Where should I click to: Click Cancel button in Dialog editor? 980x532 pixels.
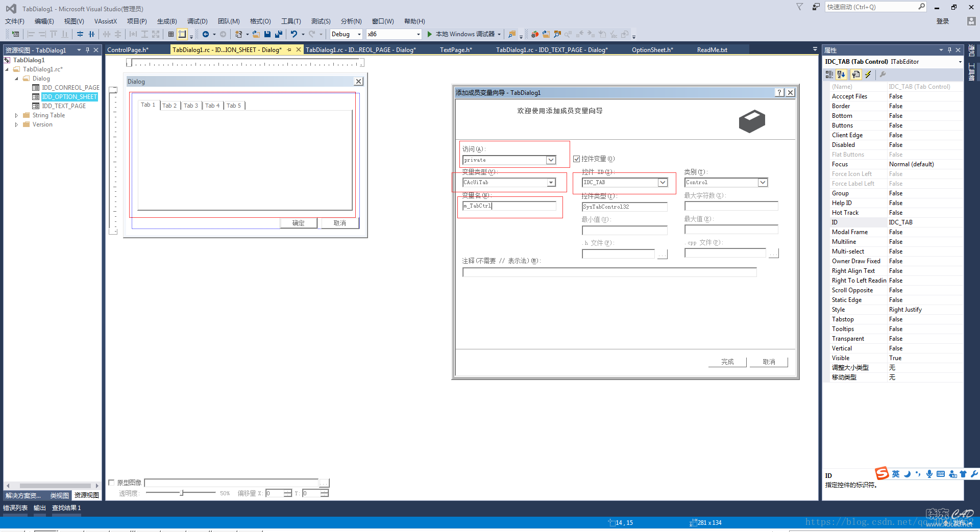[x=340, y=223]
